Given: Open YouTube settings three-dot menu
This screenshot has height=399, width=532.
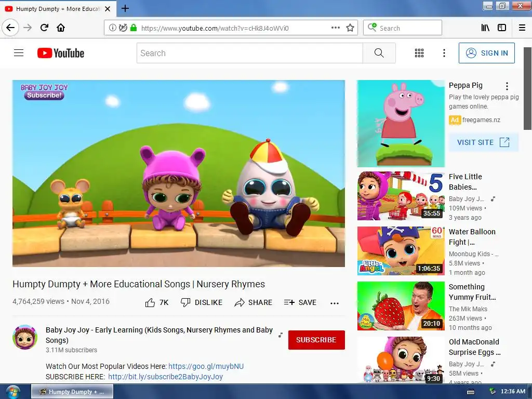Looking at the screenshot, I should (x=444, y=53).
